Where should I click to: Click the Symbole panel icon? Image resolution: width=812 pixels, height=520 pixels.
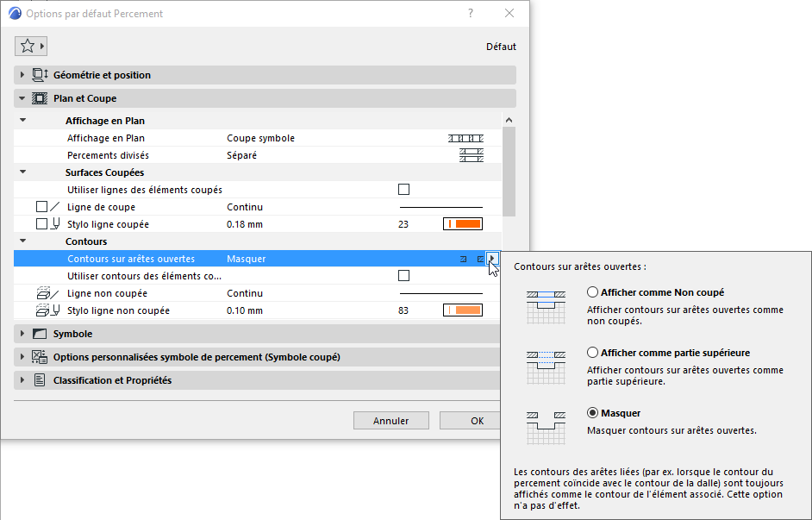(x=40, y=334)
